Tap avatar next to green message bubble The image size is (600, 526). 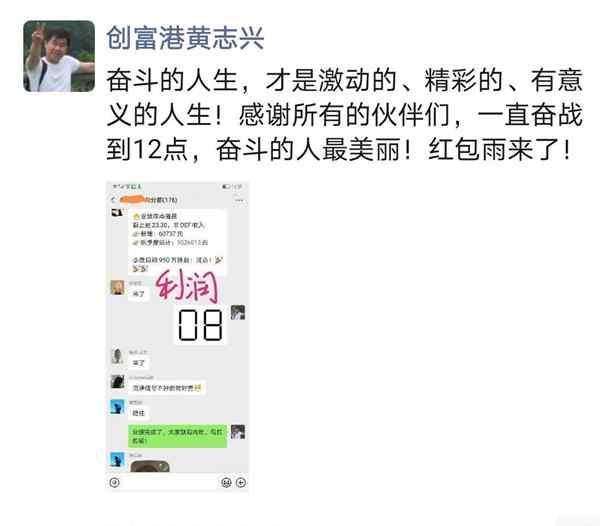pos(238,432)
